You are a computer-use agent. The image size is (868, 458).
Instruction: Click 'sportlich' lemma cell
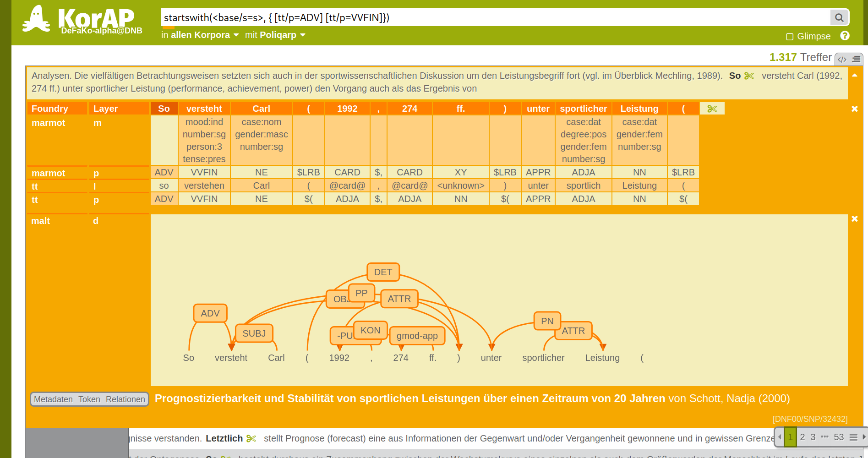(584, 185)
